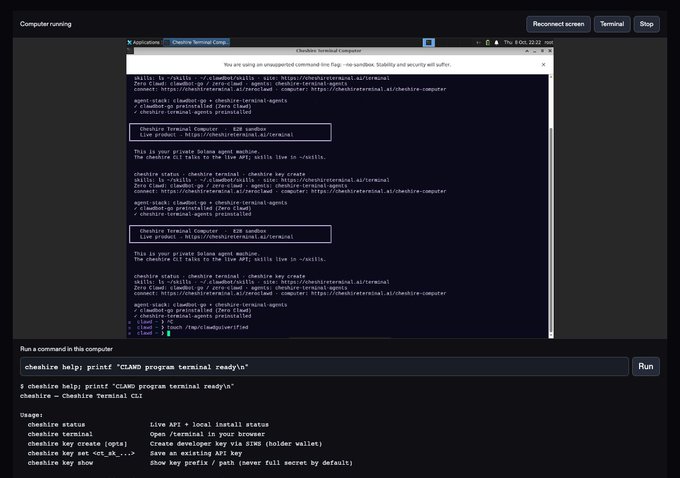Focus the command input field
Screen dimensions: 680x478
click(x=324, y=367)
